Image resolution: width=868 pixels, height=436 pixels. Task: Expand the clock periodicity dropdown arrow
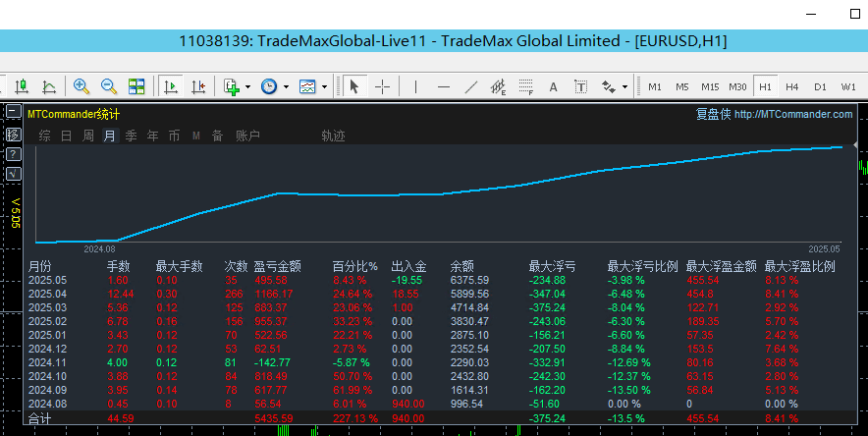coord(286,86)
